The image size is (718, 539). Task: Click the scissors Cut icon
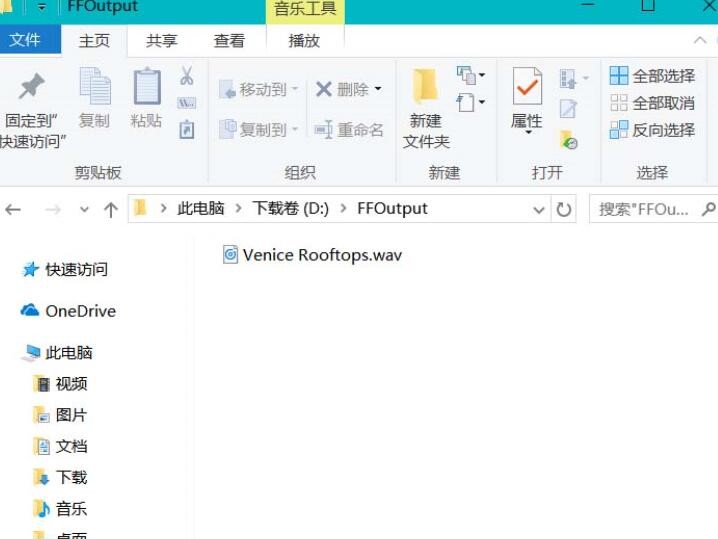pos(187,76)
